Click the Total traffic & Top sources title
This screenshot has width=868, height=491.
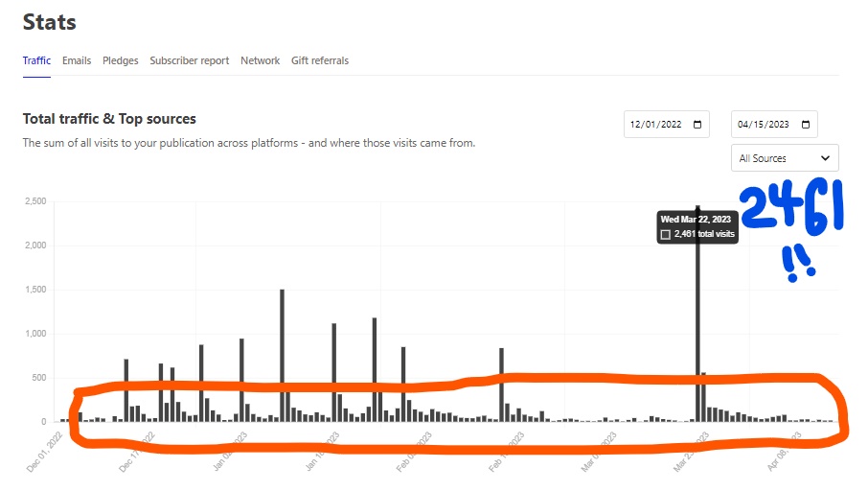(109, 119)
